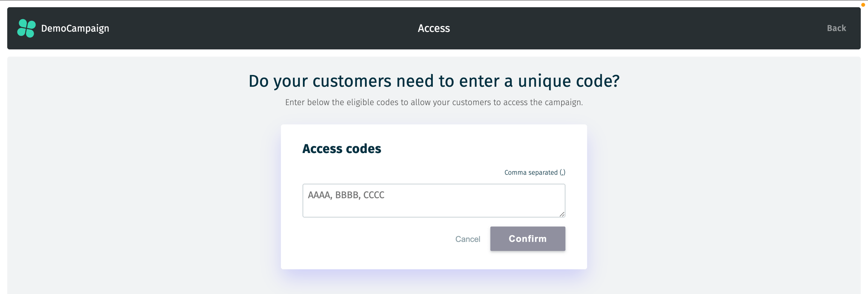Screen dimensions: 868x294
Task: Click the "Access codes" card heading
Action: coord(342,149)
